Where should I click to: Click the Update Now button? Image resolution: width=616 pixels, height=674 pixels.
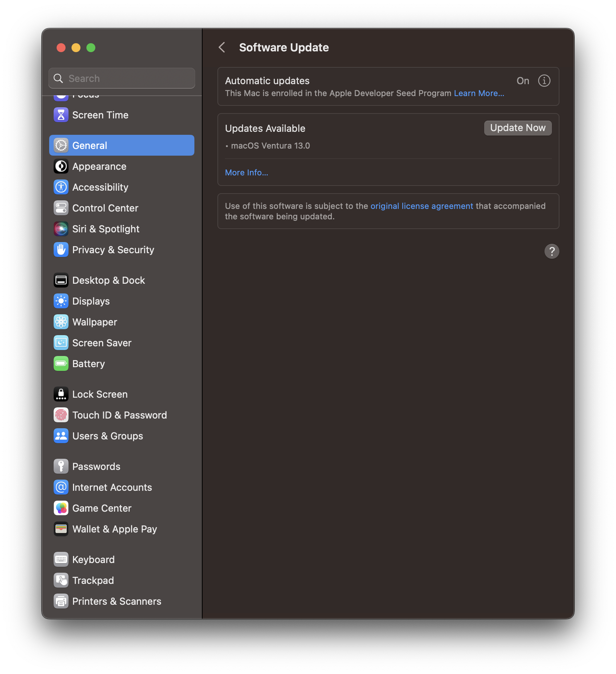pyautogui.click(x=518, y=128)
